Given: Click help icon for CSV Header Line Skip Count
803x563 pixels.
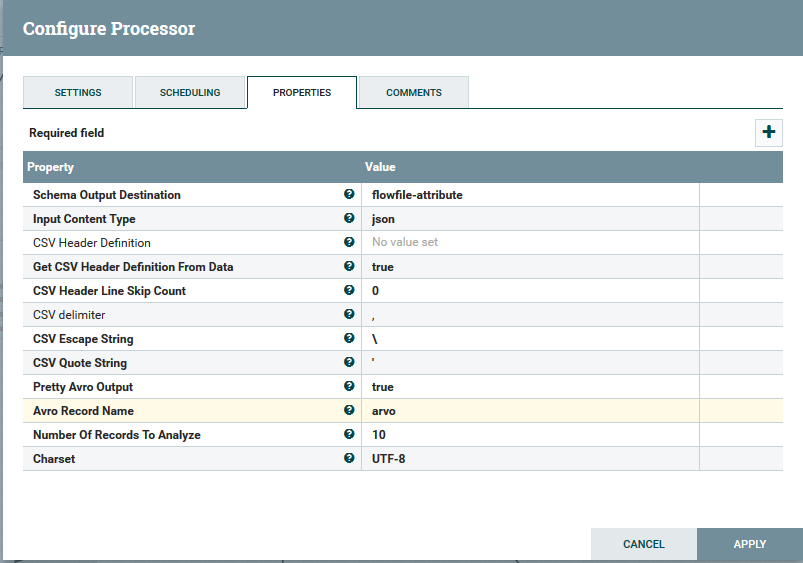Looking at the screenshot, I should click(x=349, y=290).
